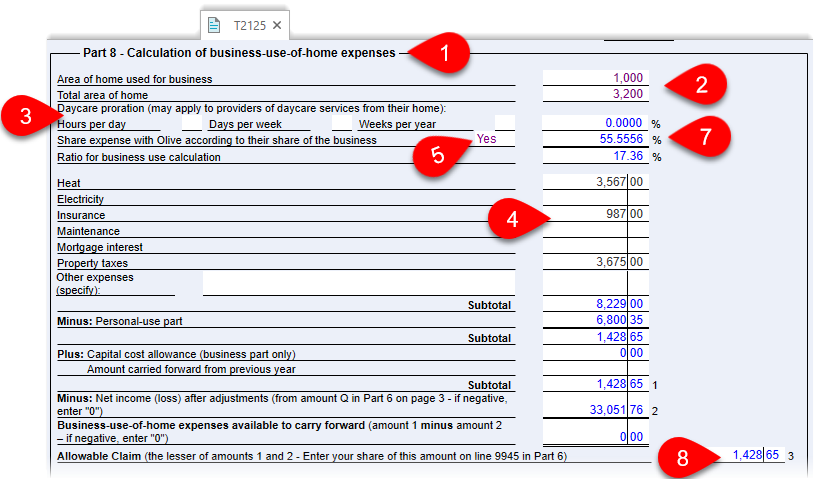The width and height of the screenshot is (818, 479).
Task: Click the Maintenance row label
Action: click(x=88, y=231)
